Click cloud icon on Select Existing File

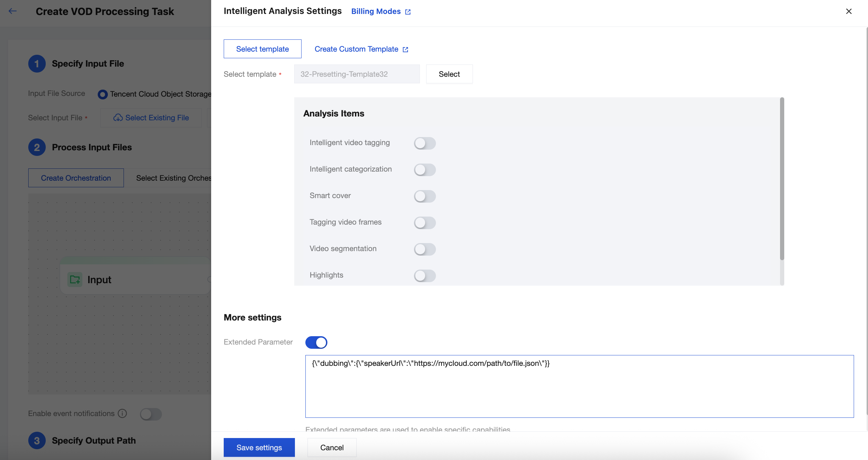point(118,118)
